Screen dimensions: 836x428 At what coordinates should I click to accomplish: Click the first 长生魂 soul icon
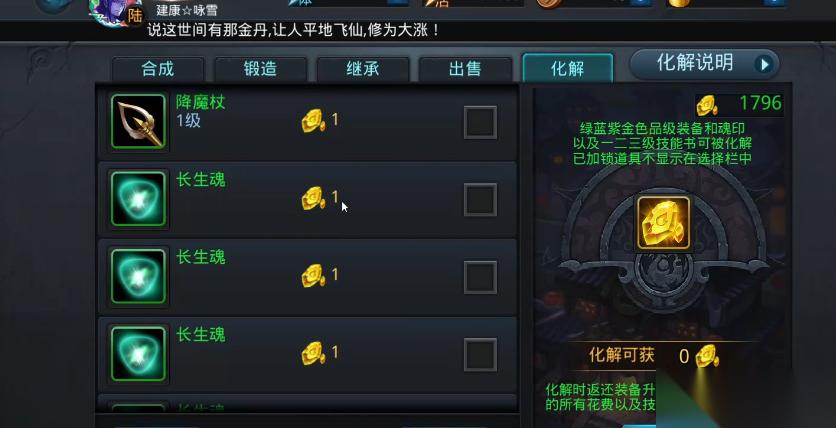(x=139, y=199)
